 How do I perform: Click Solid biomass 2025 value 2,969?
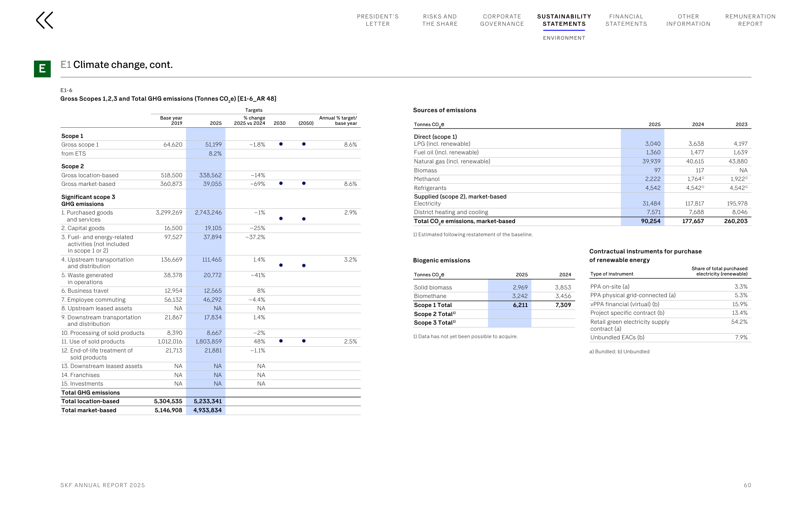[x=520, y=287]
